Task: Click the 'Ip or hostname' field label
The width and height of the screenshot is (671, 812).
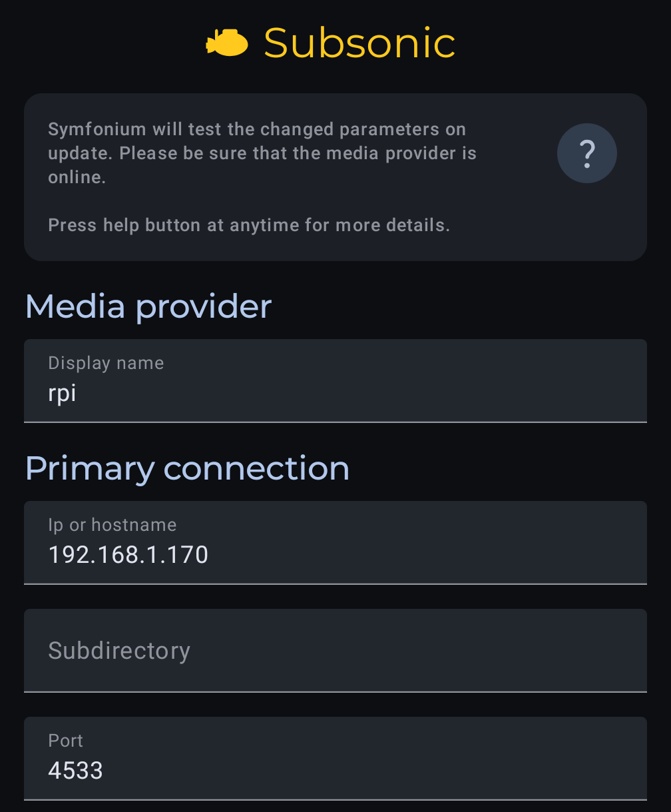Action: tap(112, 525)
